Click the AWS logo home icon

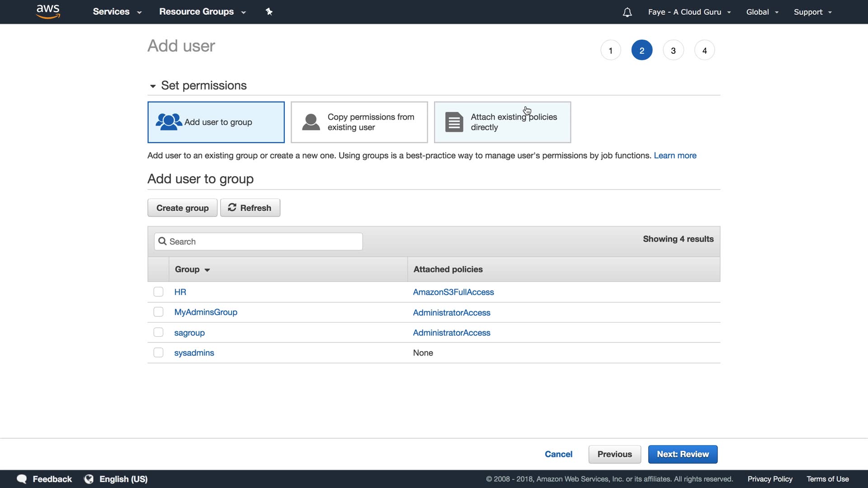point(48,12)
